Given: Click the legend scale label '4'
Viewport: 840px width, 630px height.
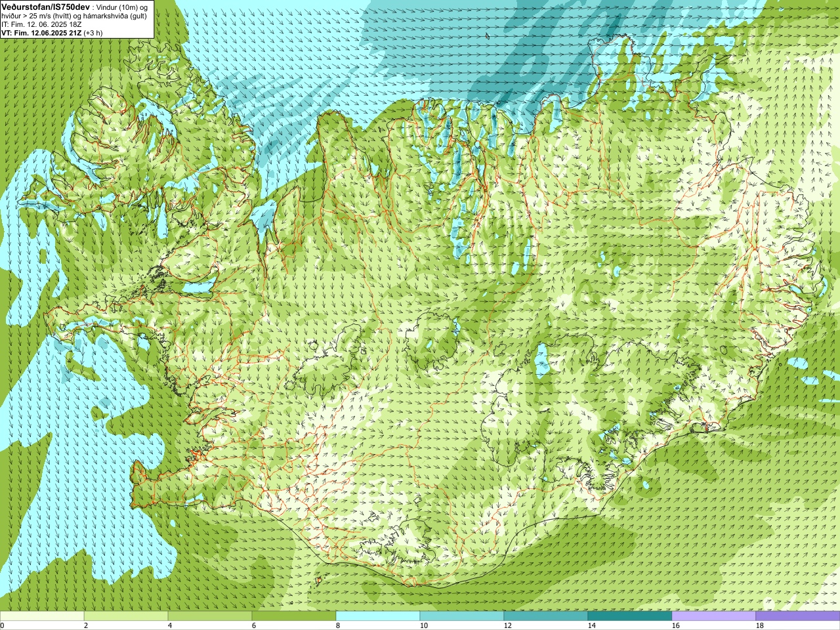Looking at the screenshot, I should pos(170,625).
